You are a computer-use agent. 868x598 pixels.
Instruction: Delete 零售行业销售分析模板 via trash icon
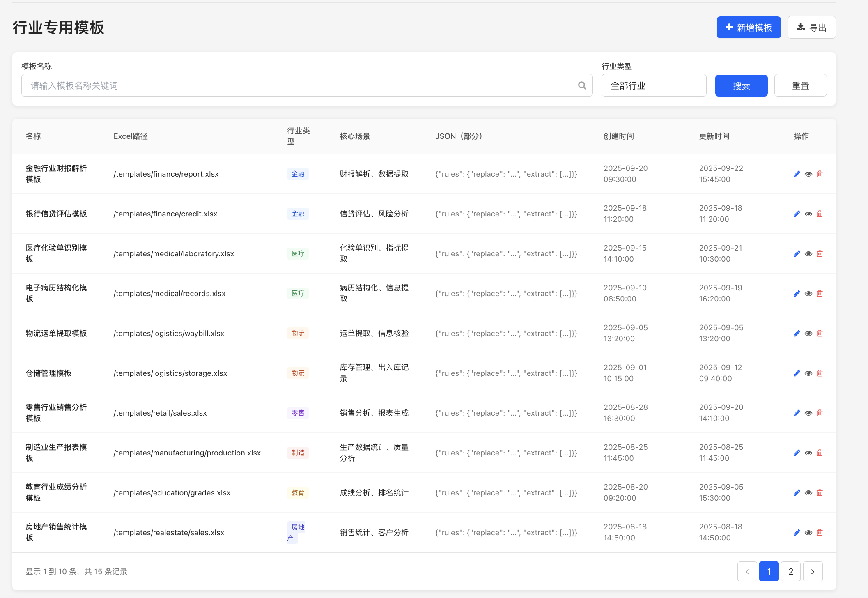pyautogui.click(x=820, y=413)
